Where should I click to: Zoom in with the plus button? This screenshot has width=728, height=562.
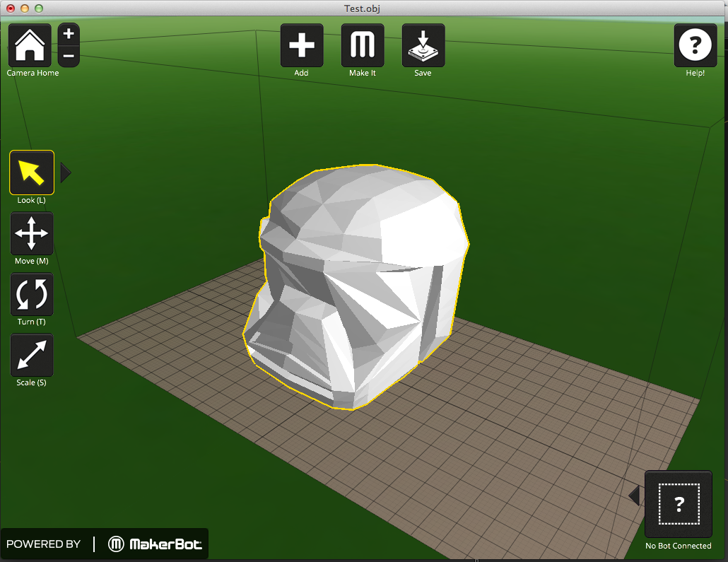point(69,34)
